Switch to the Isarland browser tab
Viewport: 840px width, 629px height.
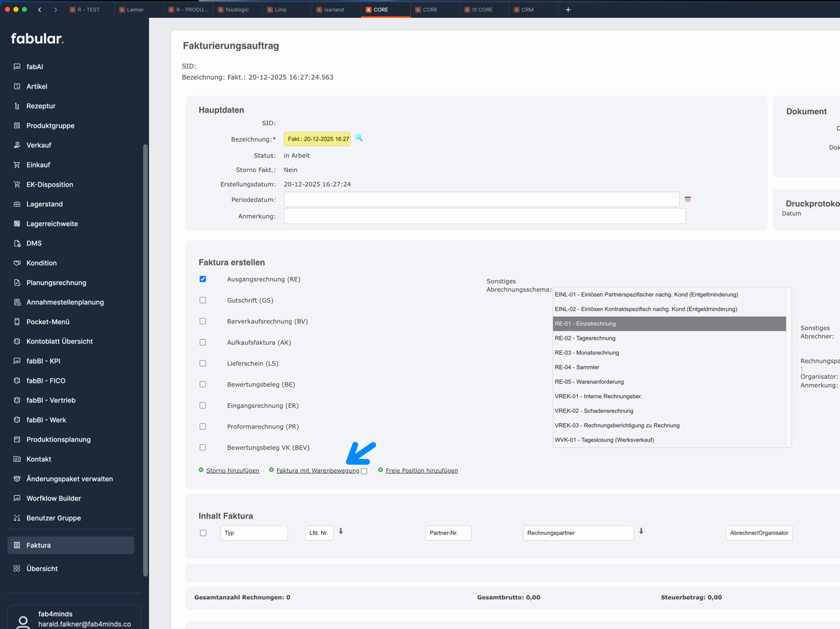click(336, 9)
